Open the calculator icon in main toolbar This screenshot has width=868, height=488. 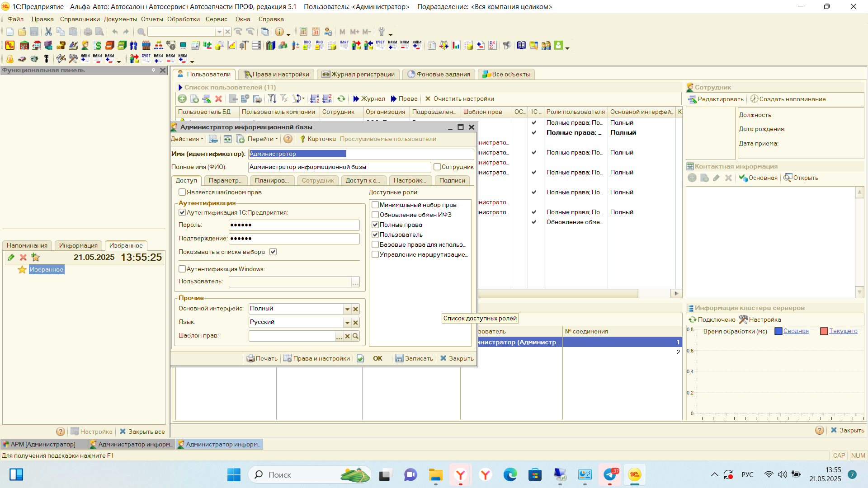303,32
